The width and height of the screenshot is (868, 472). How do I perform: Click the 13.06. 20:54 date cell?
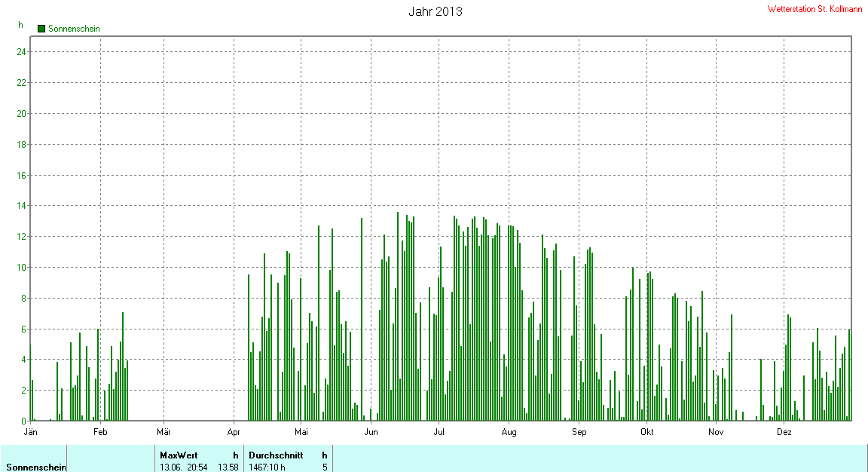pos(184,467)
